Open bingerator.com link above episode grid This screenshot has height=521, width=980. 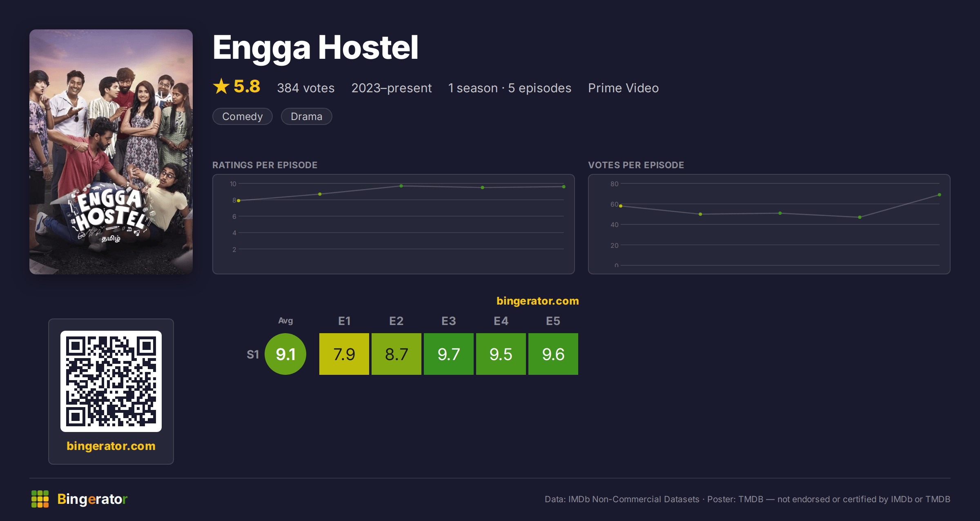(538, 301)
